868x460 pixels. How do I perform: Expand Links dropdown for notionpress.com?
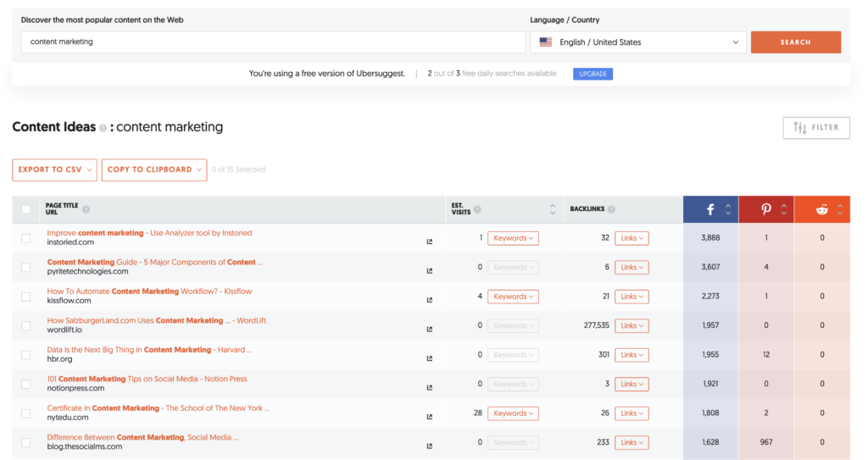tap(632, 384)
